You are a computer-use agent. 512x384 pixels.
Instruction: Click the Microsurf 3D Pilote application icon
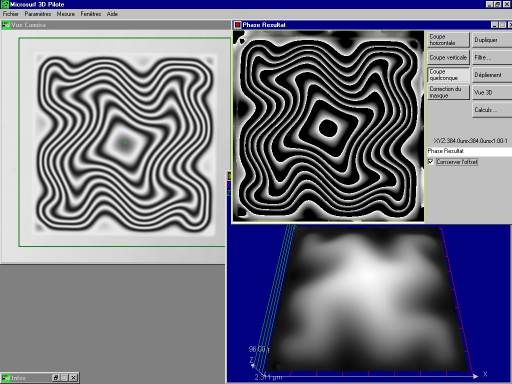pos(5,4)
